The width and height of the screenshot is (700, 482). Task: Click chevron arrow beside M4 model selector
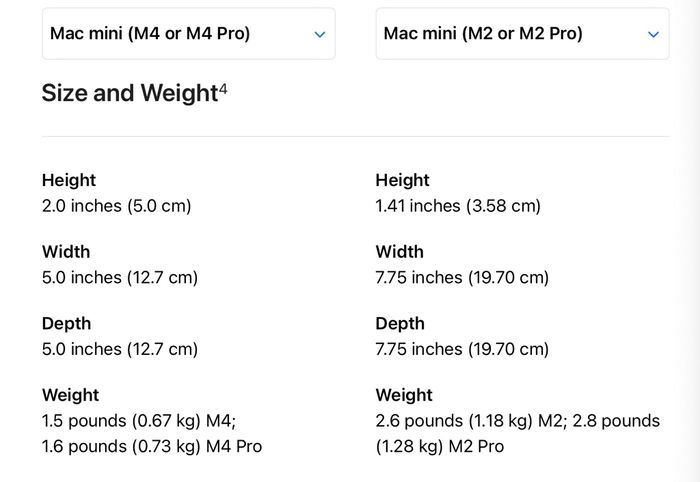pyautogui.click(x=320, y=34)
